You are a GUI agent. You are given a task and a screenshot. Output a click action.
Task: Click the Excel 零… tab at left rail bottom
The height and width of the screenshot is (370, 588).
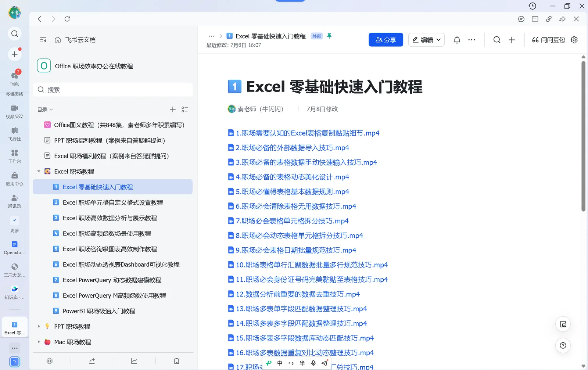15,328
